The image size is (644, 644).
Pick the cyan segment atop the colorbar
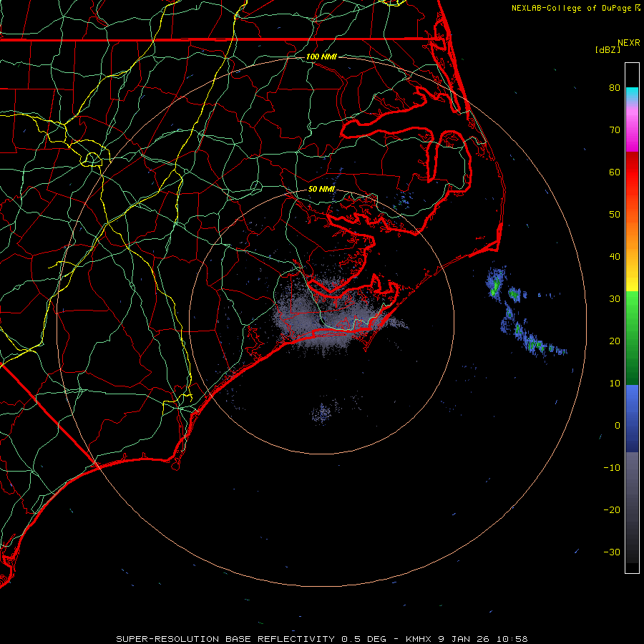coord(632,94)
